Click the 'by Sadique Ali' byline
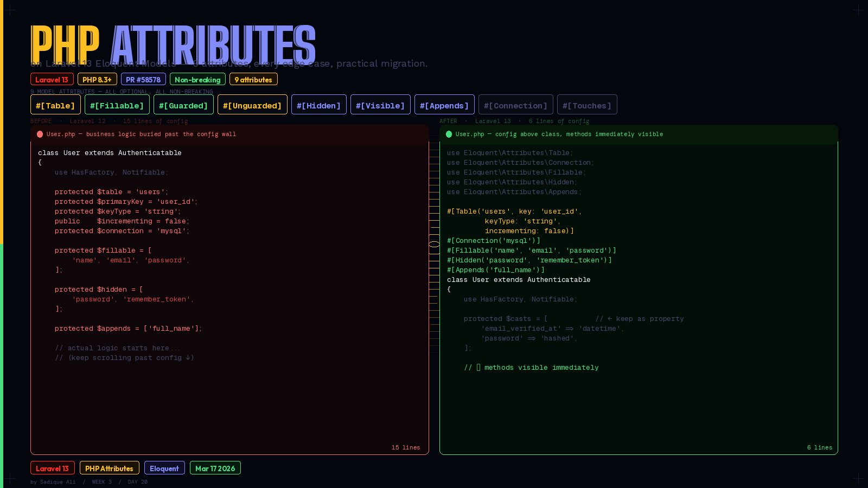 pos(53,481)
